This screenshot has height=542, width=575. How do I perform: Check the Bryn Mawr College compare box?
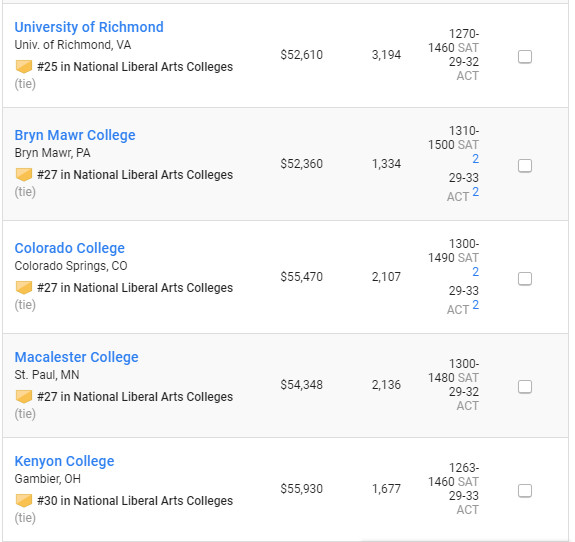coord(525,165)
